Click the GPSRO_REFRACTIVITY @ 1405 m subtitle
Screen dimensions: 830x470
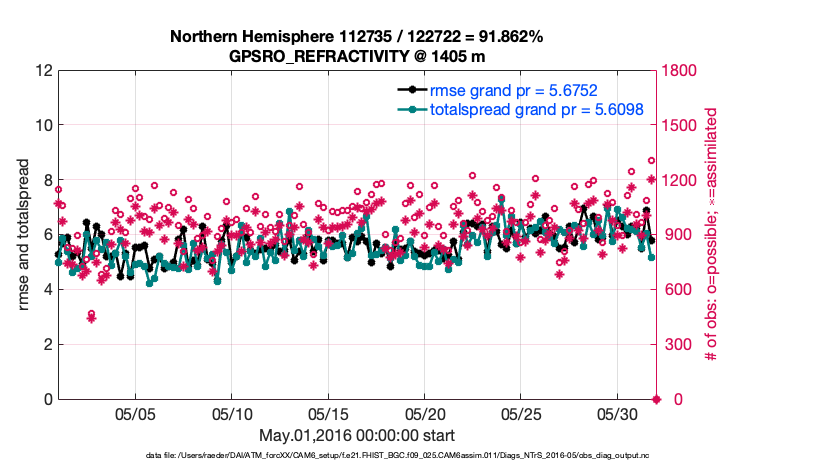coord(356,56)
